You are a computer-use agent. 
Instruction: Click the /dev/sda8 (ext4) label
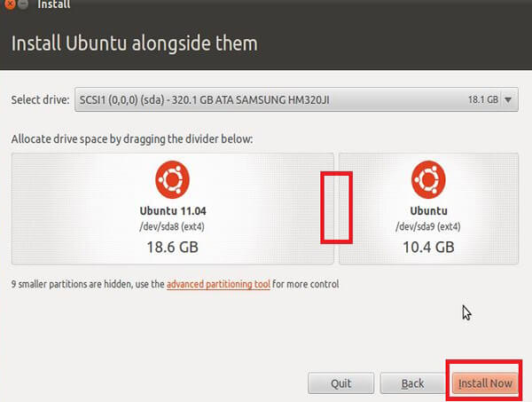point(172,226)
